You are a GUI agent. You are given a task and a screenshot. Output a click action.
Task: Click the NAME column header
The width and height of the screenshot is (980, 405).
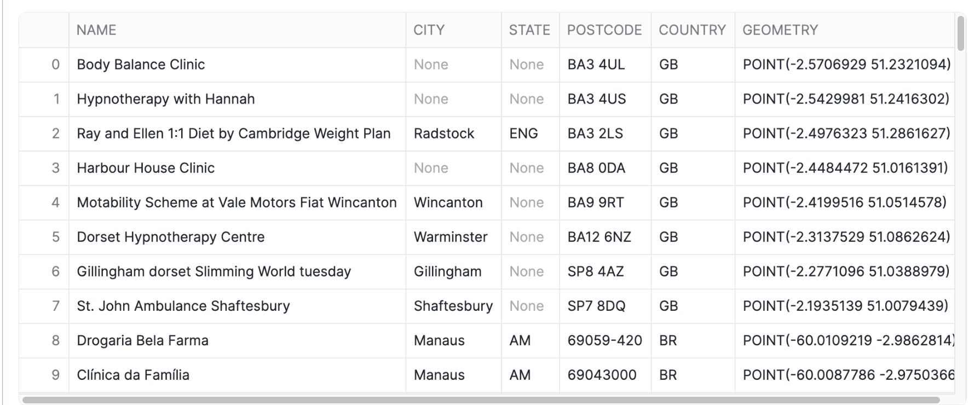coord(96,30)
